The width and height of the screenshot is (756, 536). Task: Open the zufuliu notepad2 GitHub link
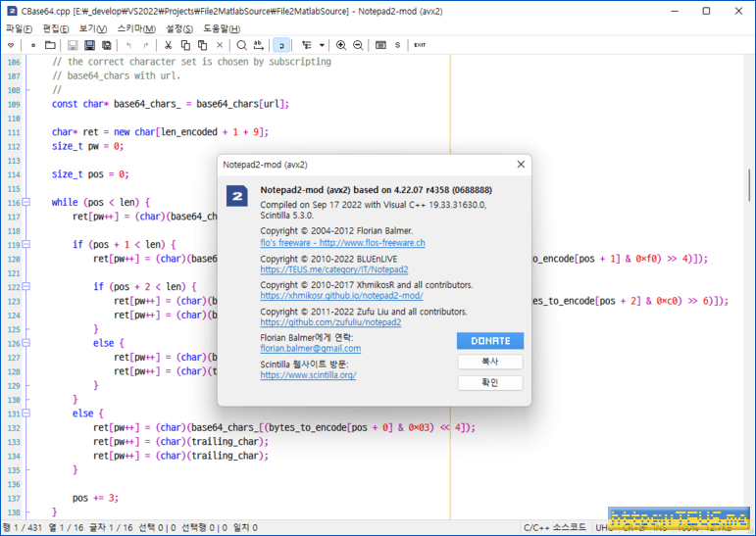click(330, 322)
